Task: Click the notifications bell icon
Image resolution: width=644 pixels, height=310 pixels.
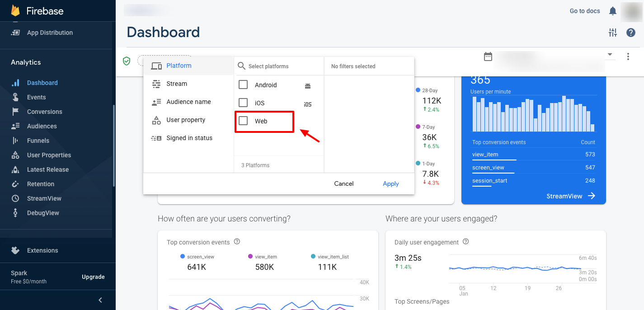Action: coord(613,11)
